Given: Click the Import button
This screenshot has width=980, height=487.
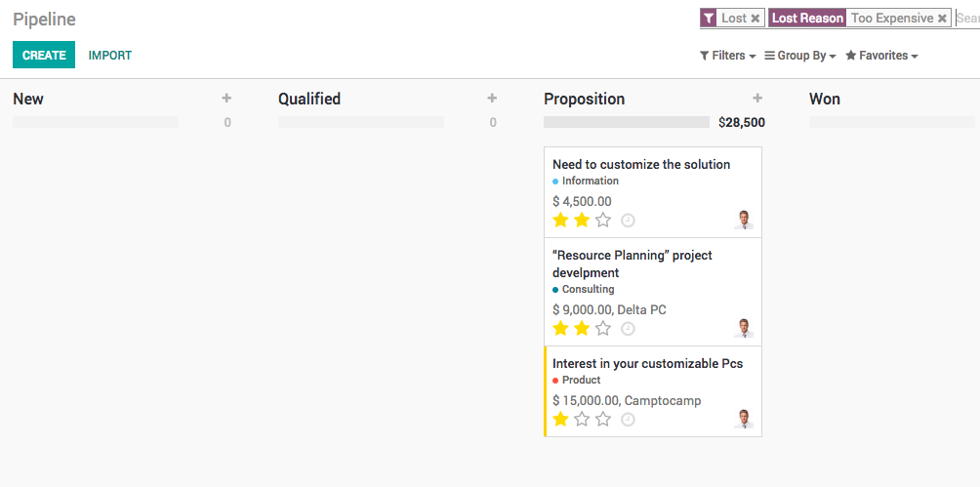Looking at the screenshot, I should (110, 56).
